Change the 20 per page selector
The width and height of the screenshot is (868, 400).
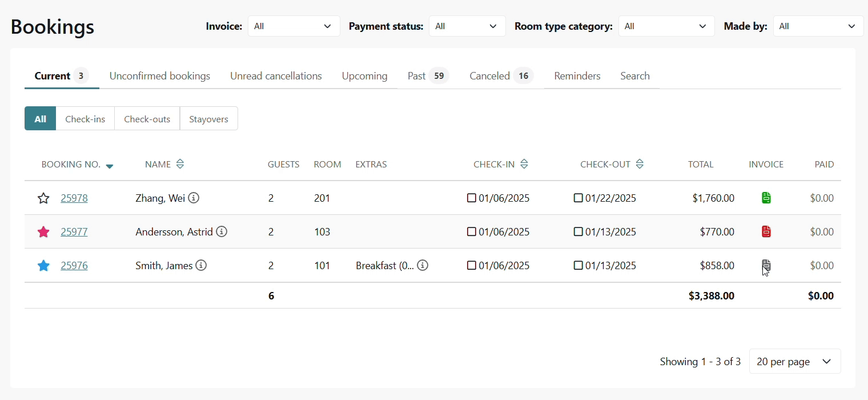click(794, 362)
